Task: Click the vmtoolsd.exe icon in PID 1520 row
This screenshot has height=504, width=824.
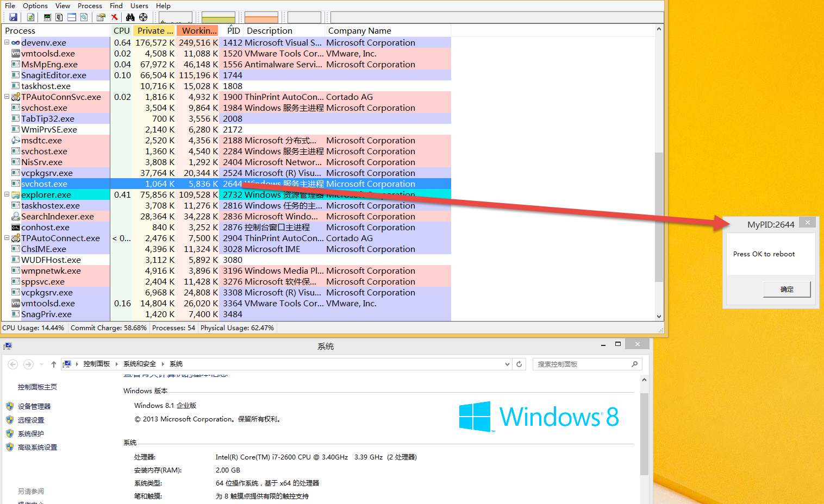Action: [x=16, y=53]
